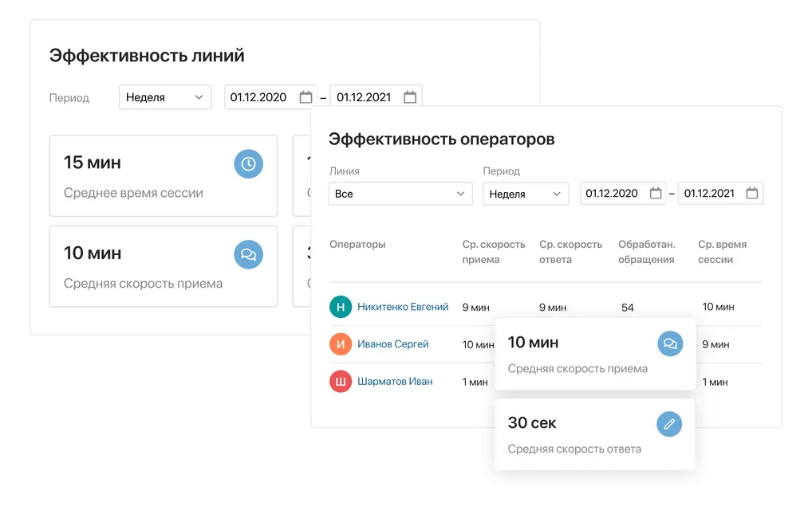Sort by Ср. скорость ответа column

click(x=570, y=252)
